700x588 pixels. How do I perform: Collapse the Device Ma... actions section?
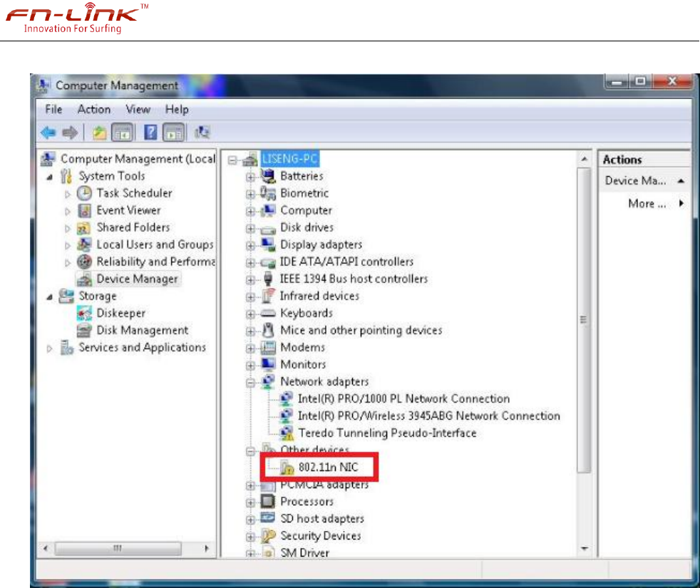pos(681,181)
